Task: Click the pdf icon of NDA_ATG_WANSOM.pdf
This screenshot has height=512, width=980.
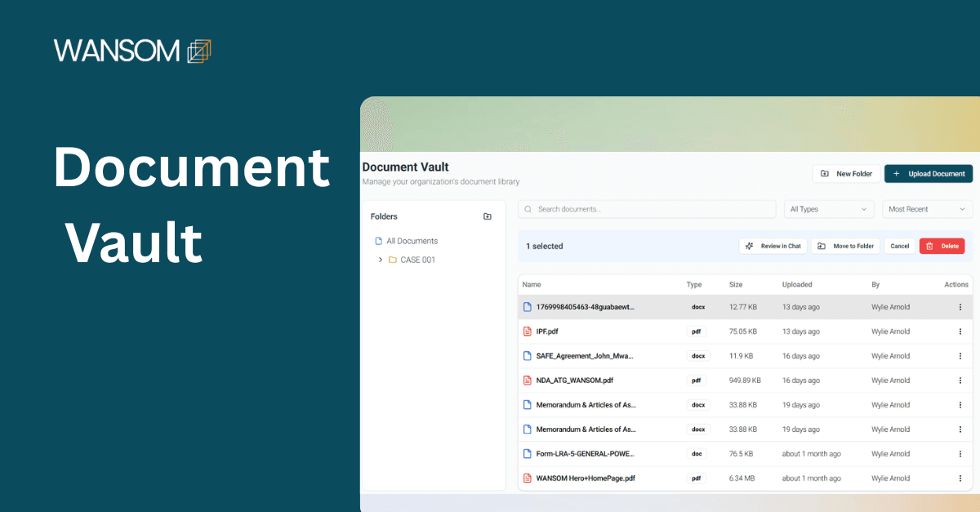Action: 527,381
